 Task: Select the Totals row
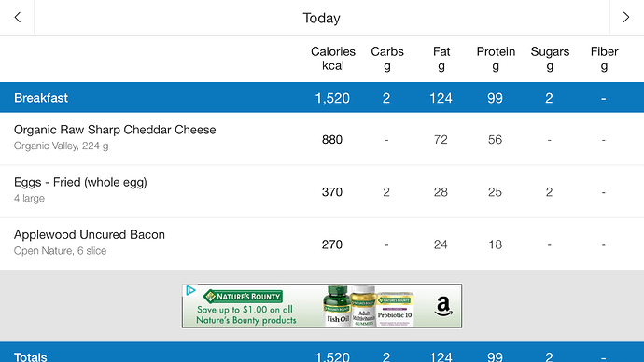point(322,353)
